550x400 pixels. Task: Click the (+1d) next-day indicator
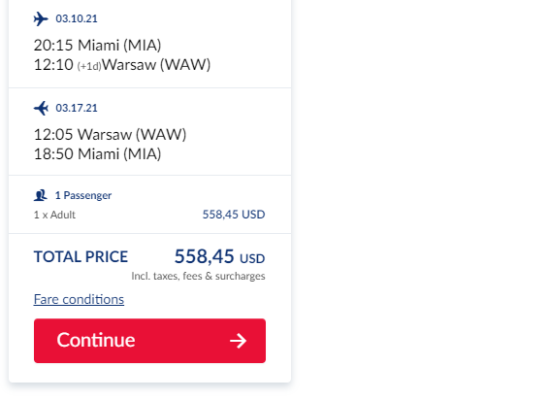[89, 66]
